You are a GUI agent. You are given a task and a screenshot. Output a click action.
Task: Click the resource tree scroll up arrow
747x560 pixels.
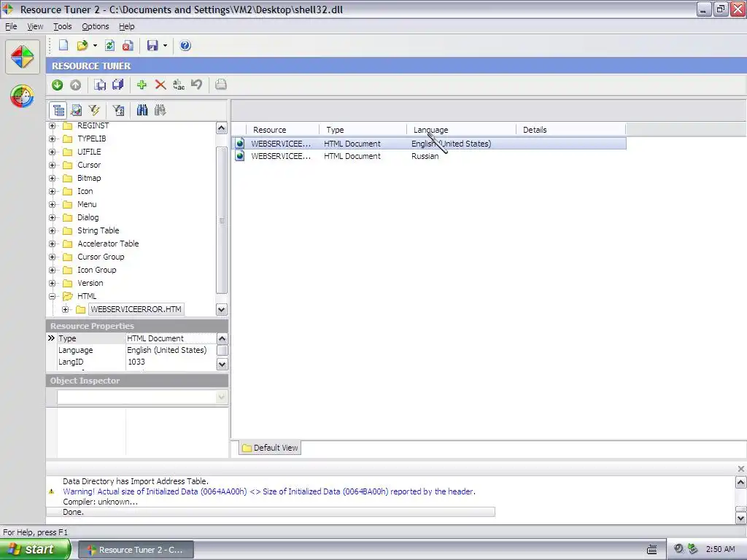pos(222,128)
